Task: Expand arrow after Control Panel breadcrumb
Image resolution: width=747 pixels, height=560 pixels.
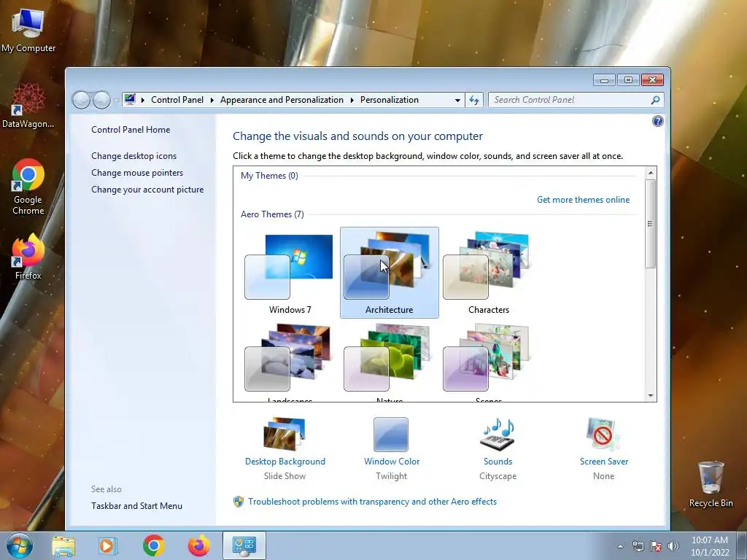Action: (x=212, y=100)
